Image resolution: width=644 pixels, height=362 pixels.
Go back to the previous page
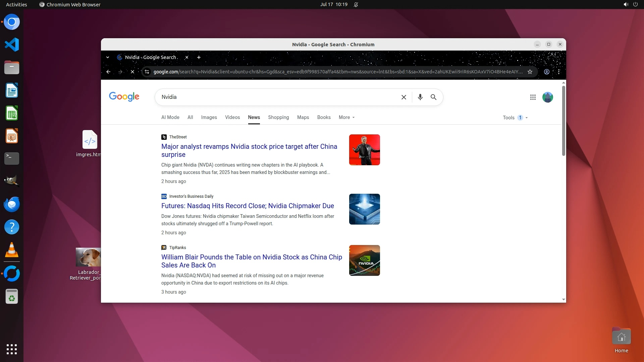point(108,72)
